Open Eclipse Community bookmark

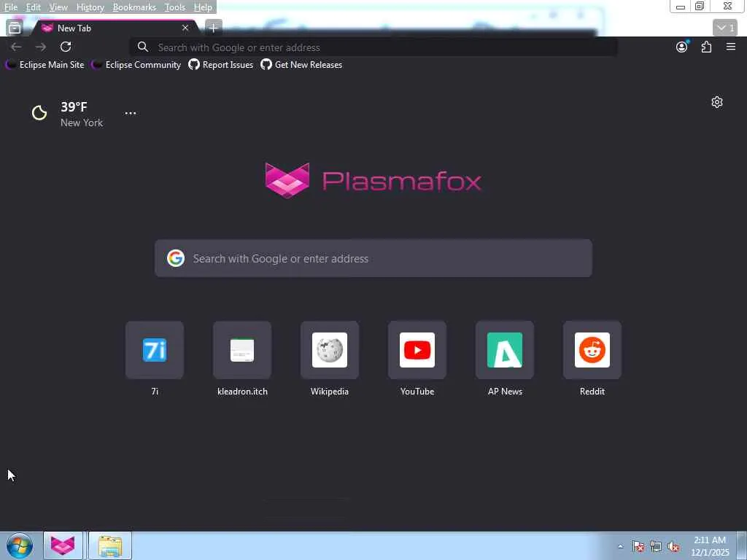(136, 65)
